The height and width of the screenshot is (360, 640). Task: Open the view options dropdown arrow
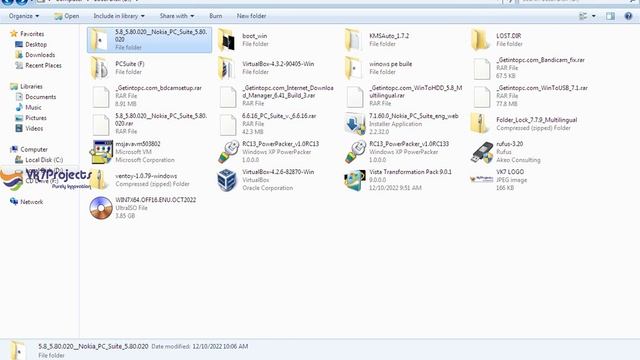coord(593,16)
